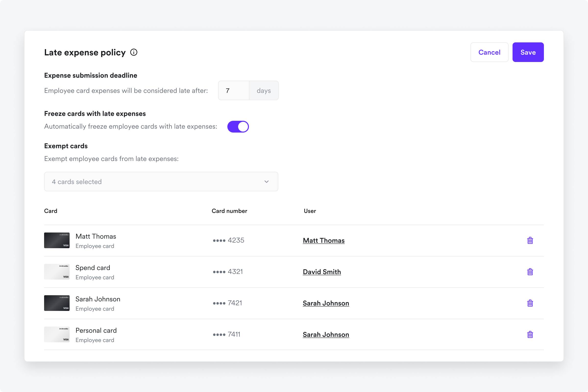Click the exempt cards dropdown chevron

coord(267,182)
